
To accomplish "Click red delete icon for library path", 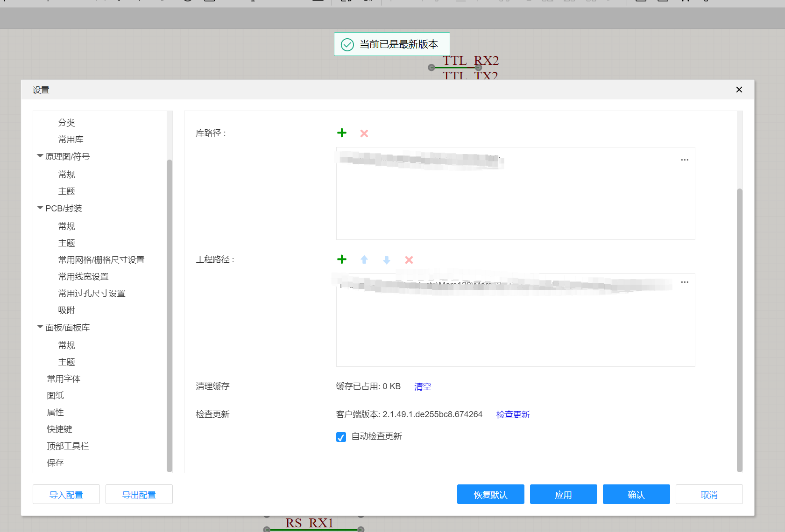I will [x=364, y=133].
